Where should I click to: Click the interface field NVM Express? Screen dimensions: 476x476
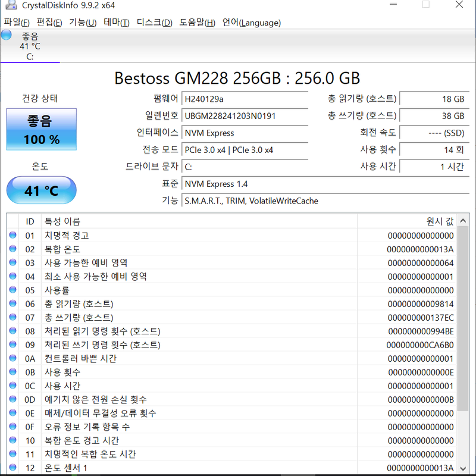(x=245, y=133)
